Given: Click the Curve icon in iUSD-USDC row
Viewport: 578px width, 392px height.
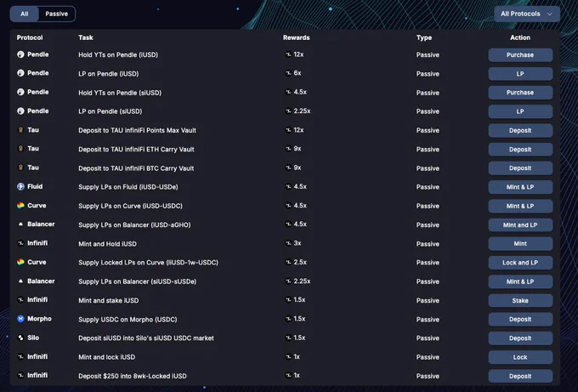Looking at the screenshot, I should [x=20, y=206].
